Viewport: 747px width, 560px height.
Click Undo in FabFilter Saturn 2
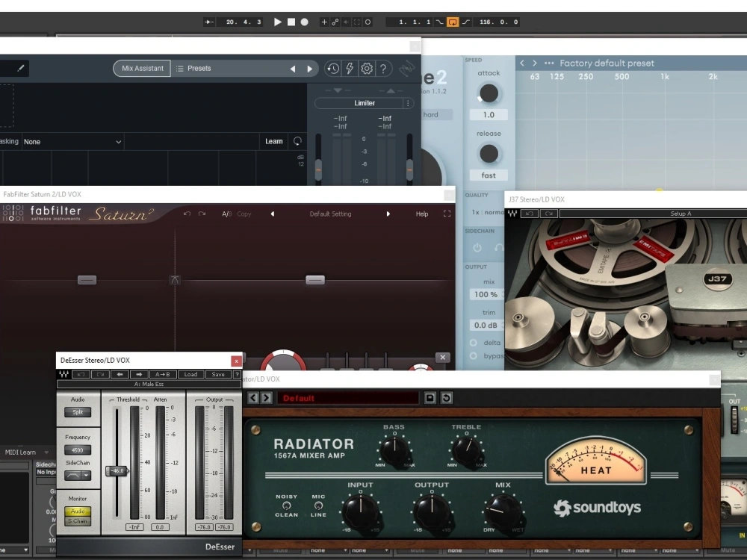pyautogui.click(x=187, y=214)
